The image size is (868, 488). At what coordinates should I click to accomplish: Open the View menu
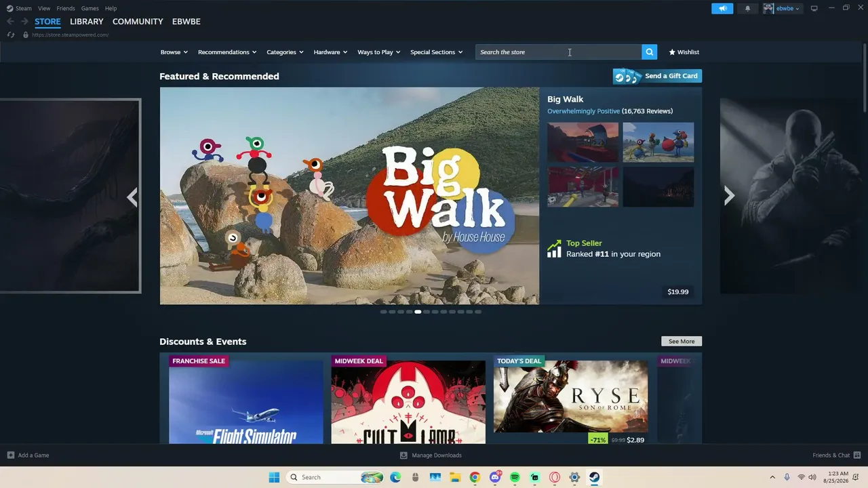44,8
